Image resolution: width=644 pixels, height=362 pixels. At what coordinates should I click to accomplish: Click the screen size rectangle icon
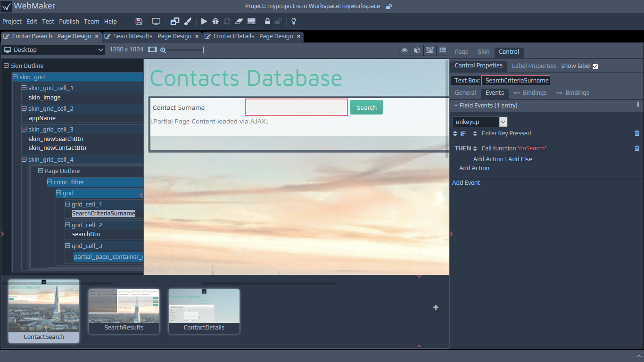click(152, 49)
